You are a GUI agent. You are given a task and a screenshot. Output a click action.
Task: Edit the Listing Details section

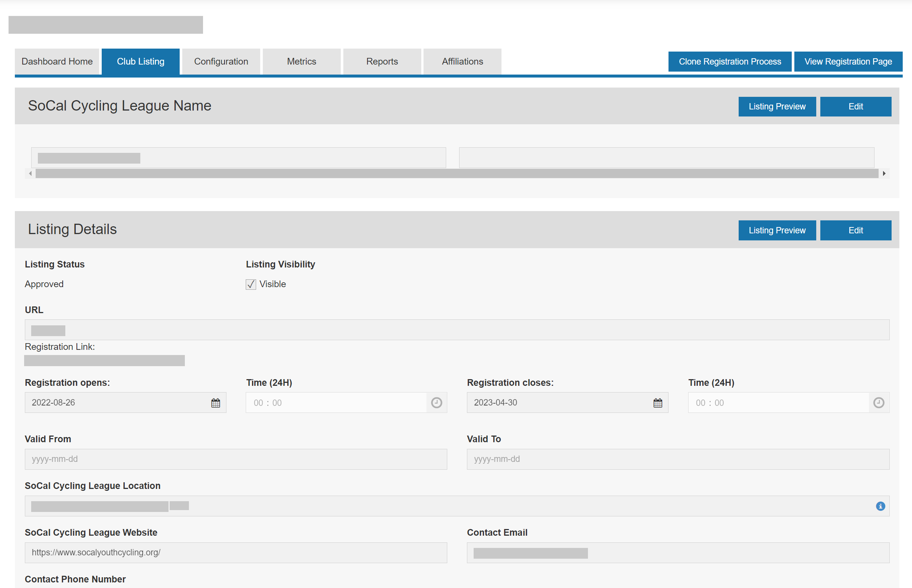[856, 230]
